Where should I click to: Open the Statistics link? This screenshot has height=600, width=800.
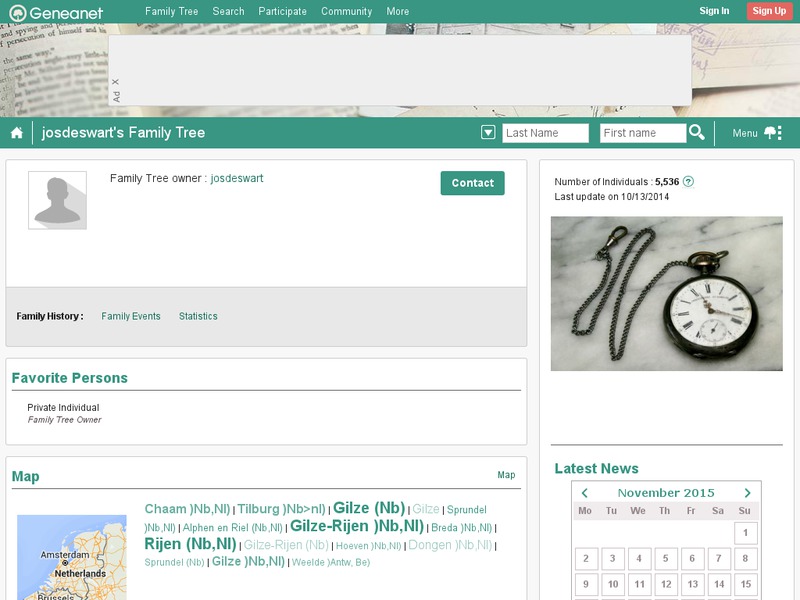[199, 315]
